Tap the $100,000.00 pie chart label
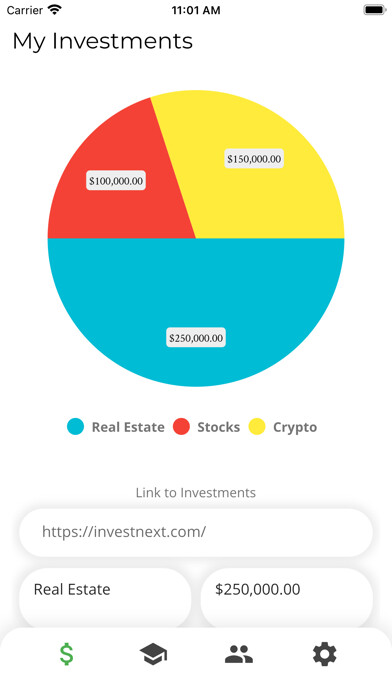Viewport: 392px width, 696px height. 116,181
